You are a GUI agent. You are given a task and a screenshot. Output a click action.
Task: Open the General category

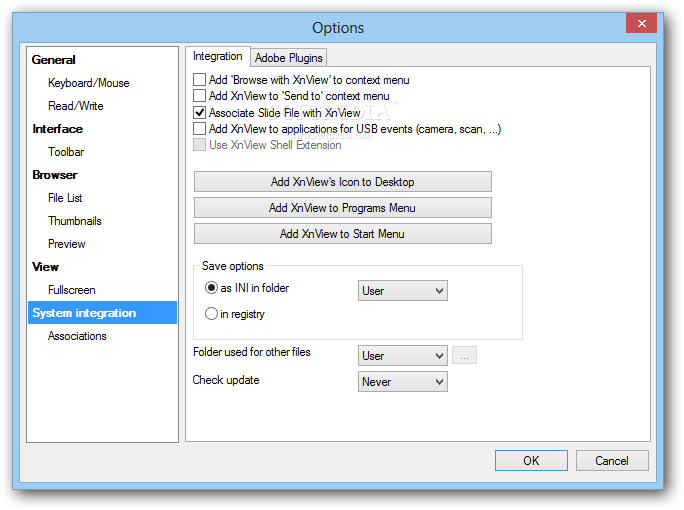click(54, 60)
